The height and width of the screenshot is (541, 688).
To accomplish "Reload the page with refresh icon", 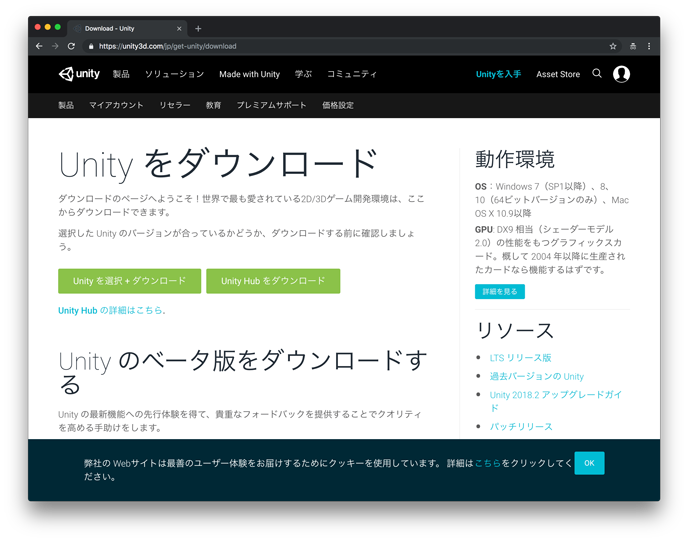I will tap(71, 46).
